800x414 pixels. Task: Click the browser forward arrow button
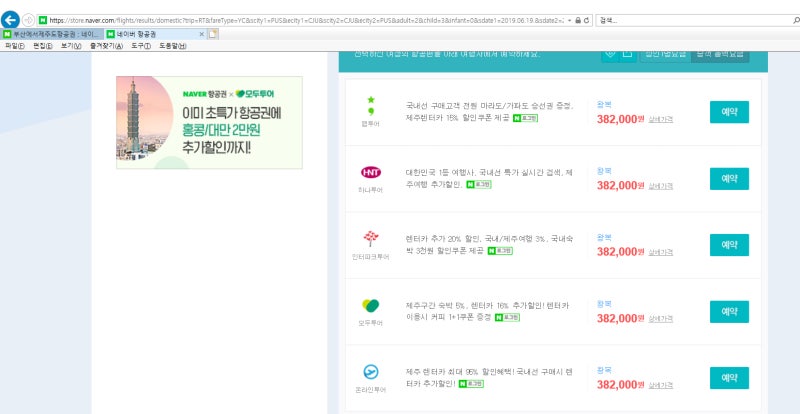(29, 20)
